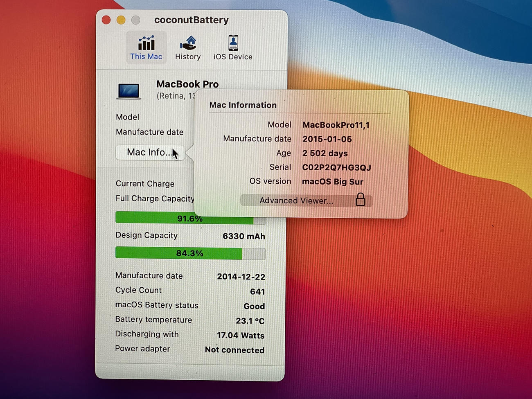Open the Advanced Viewer... button

pyautogui.click(x=296, y=201)
